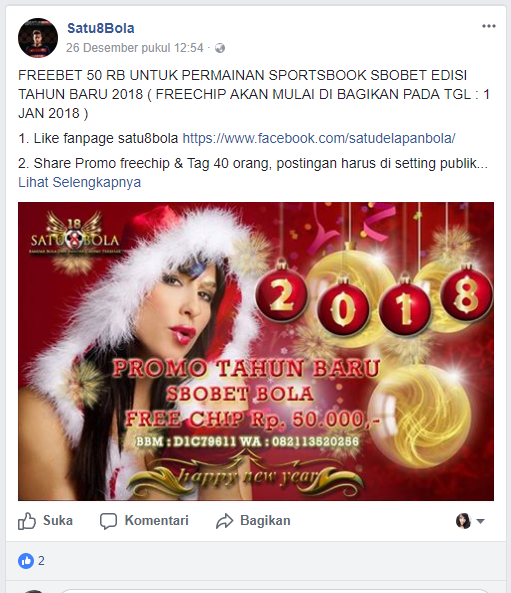
Task: Click the Satu8Bola profile picture
Action: pos(38,38)
